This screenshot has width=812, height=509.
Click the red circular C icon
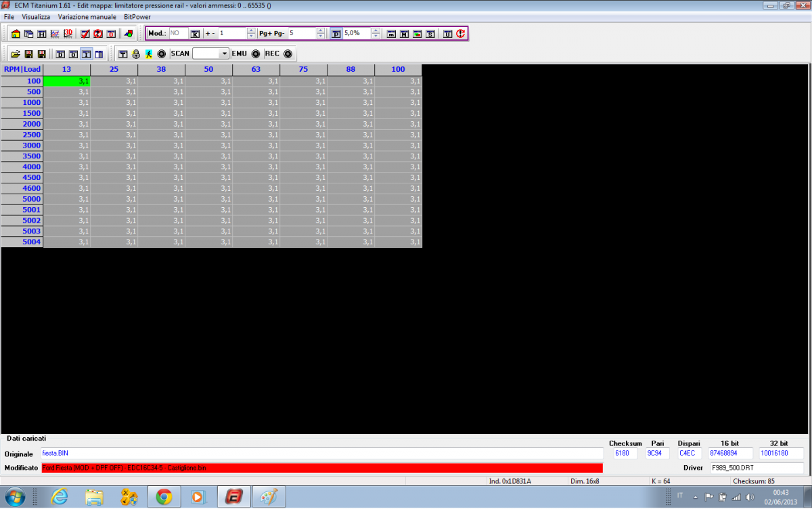point(461,33)
